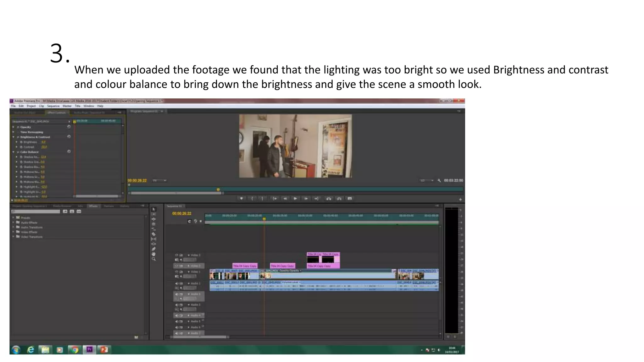This screenshot has width=644, height=362.
Task: Click first Title 04 Copy Copy clip
Action: tap(245, 266)
